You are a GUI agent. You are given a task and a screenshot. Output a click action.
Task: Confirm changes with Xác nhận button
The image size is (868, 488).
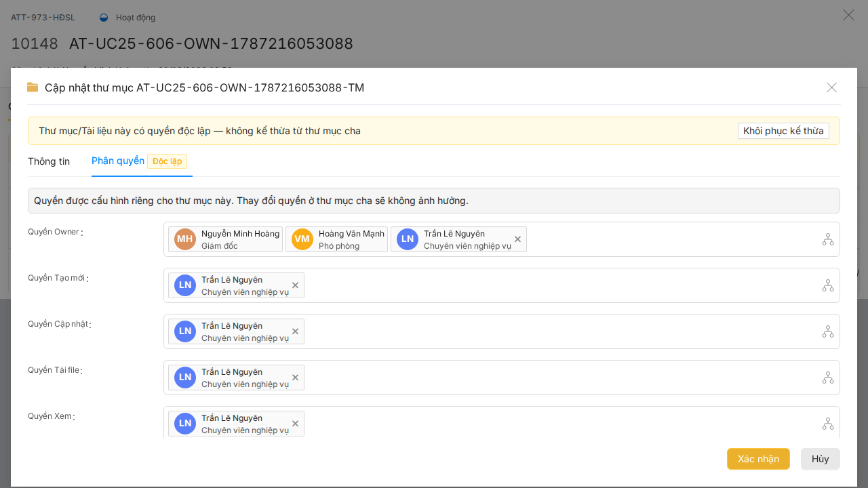758,459
